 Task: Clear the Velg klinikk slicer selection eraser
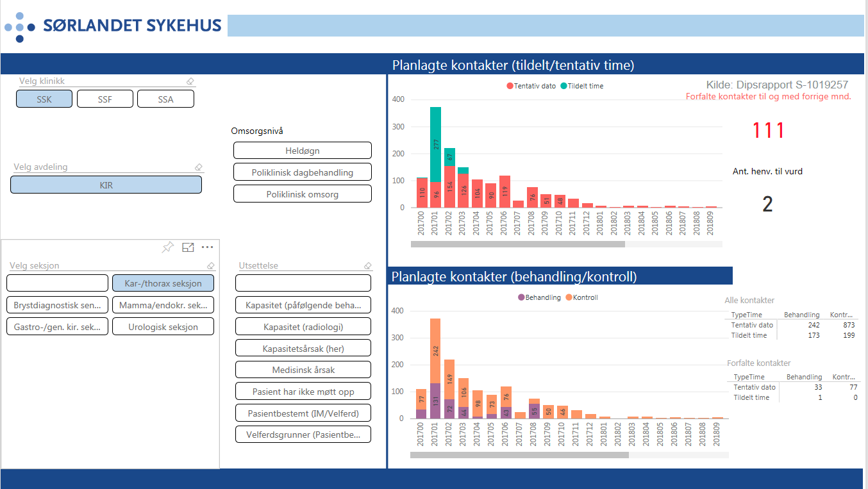[x=190, y=81]
